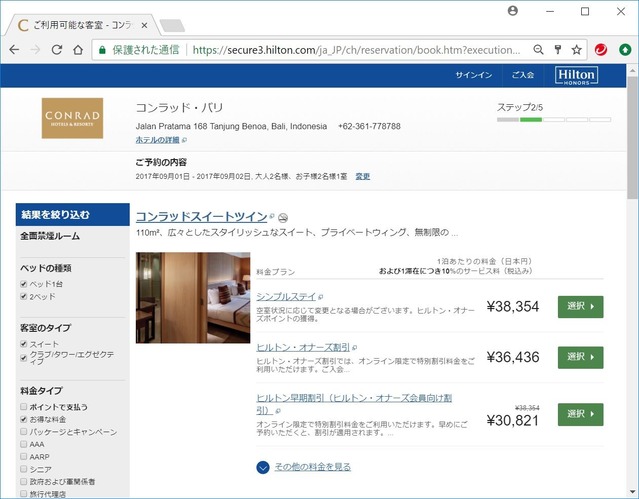This screenshot has width=639, height=499.
Task: Uncheck クラブ/タワー/エグゼクティブ filter
Action: [x=24, y=358]
